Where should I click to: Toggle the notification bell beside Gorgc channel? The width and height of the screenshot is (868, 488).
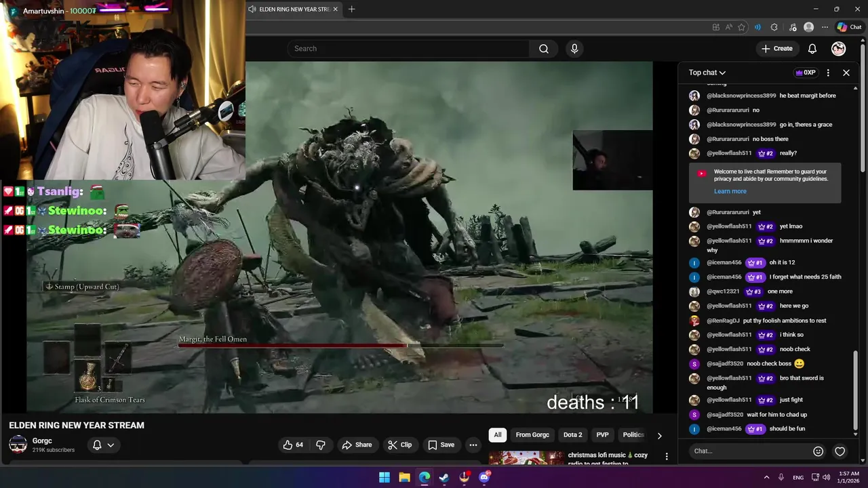coord(103,445)
